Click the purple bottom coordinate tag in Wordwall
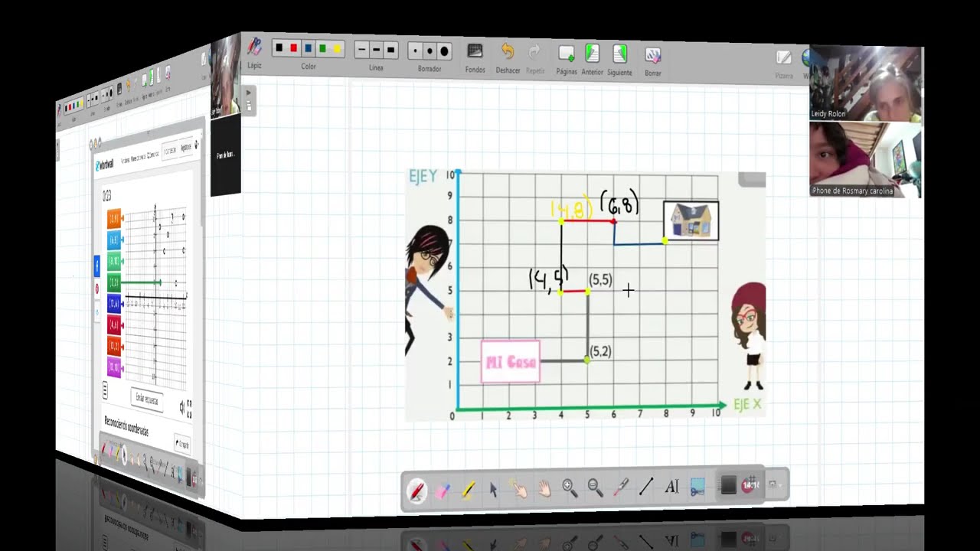 (x=114, y=368)
